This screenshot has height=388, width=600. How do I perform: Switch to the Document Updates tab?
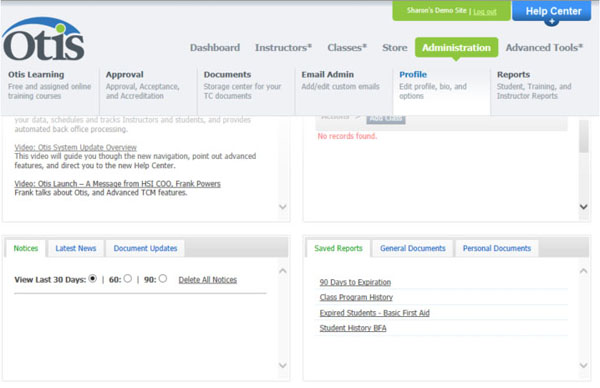point(145,248)
